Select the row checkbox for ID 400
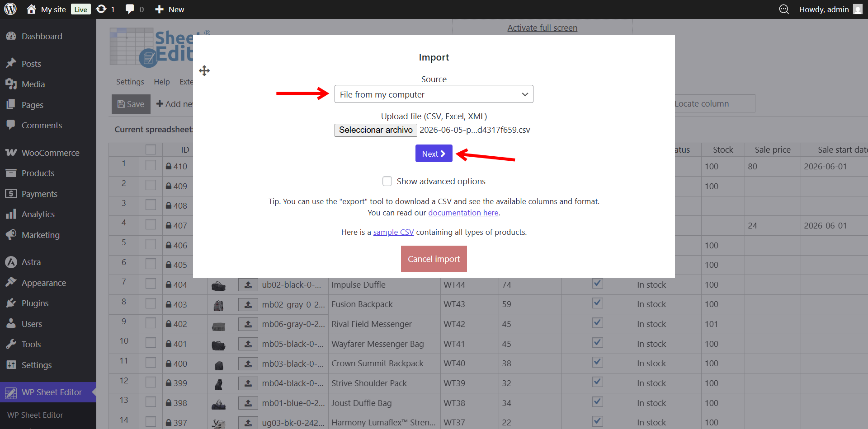868x429 pixels. (151, 363)
